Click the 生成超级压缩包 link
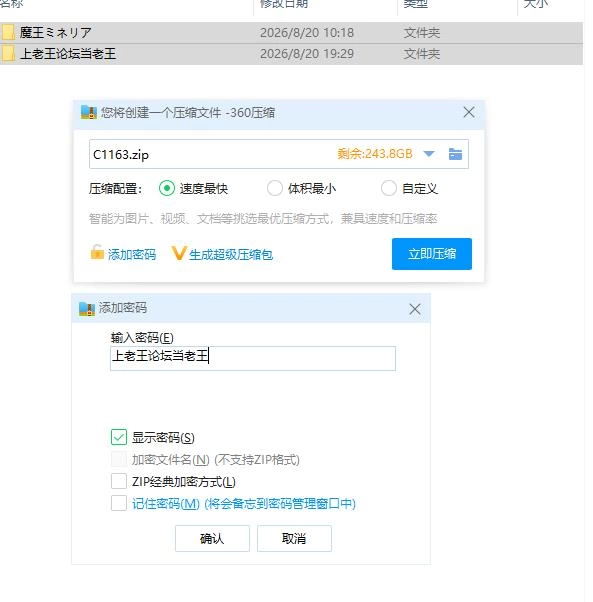 (x=231, y=255)
